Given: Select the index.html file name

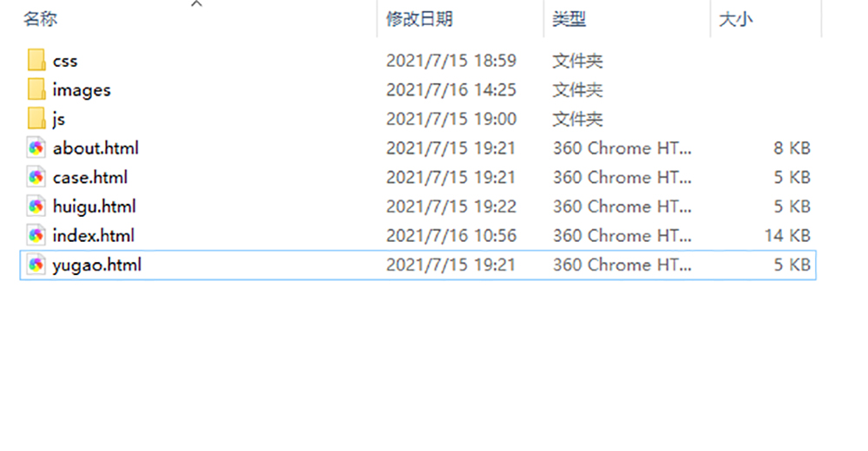Looking at the screenshot, I should pyautogui.click(x=94, y=236).
